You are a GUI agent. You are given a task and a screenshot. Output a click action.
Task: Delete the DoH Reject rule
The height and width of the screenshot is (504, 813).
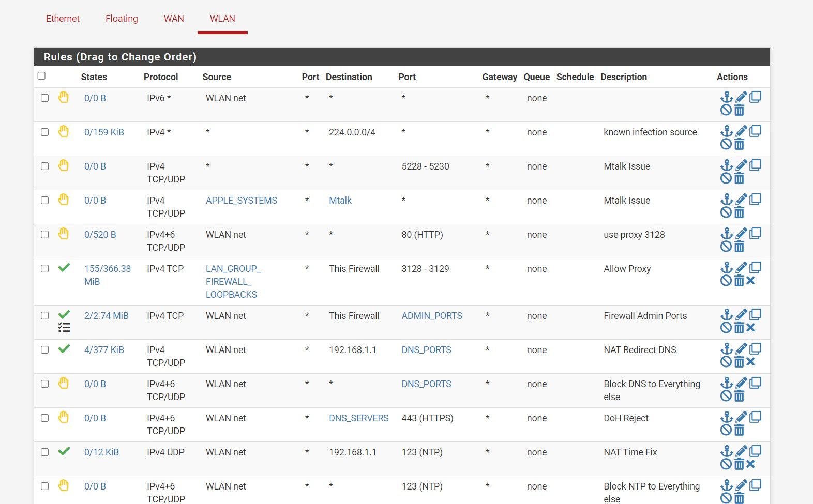739,430
